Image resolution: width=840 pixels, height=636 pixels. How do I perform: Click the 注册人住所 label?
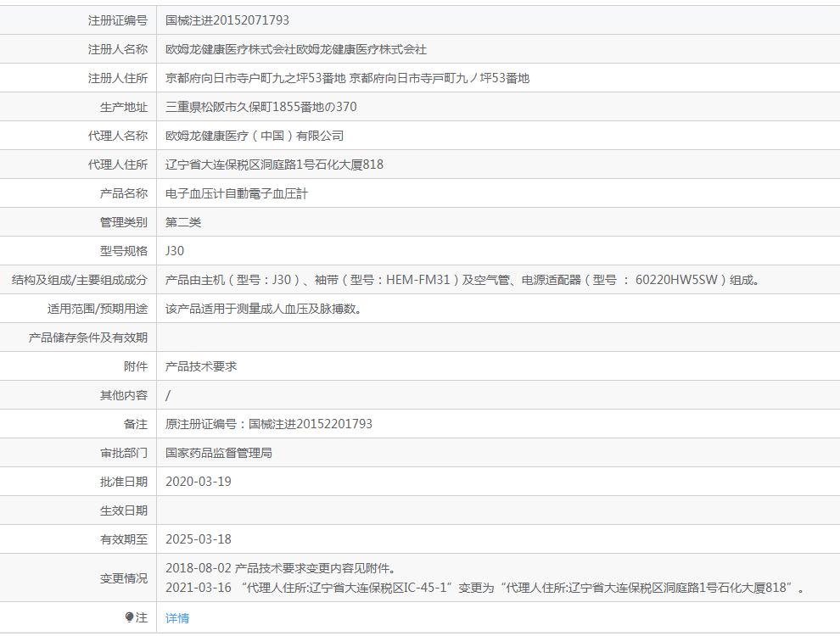(118, 78)
